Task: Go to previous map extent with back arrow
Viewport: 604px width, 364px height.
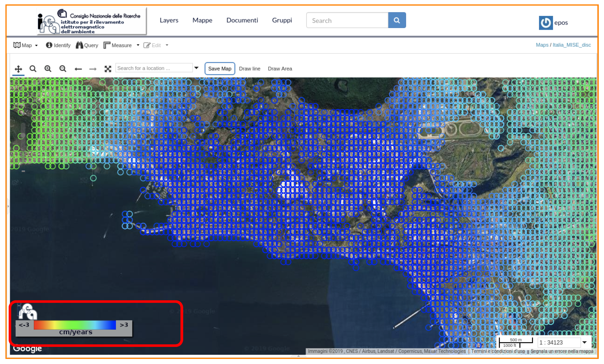Action: point(78,69)
